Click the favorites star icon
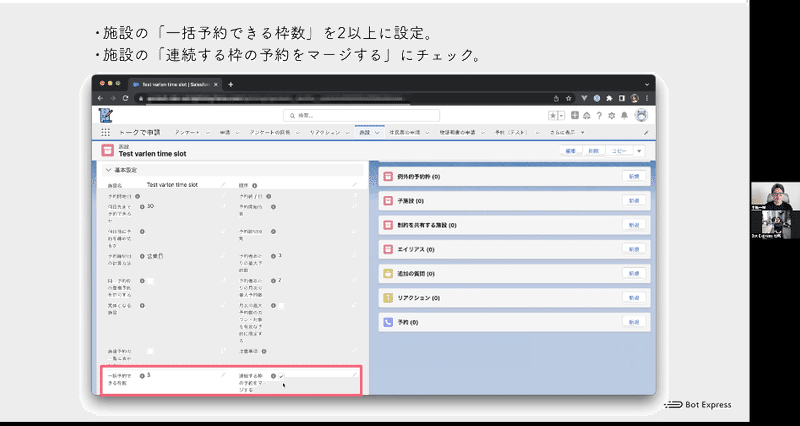The width and height of the screenshot is (800, 426). coord(553,116)
